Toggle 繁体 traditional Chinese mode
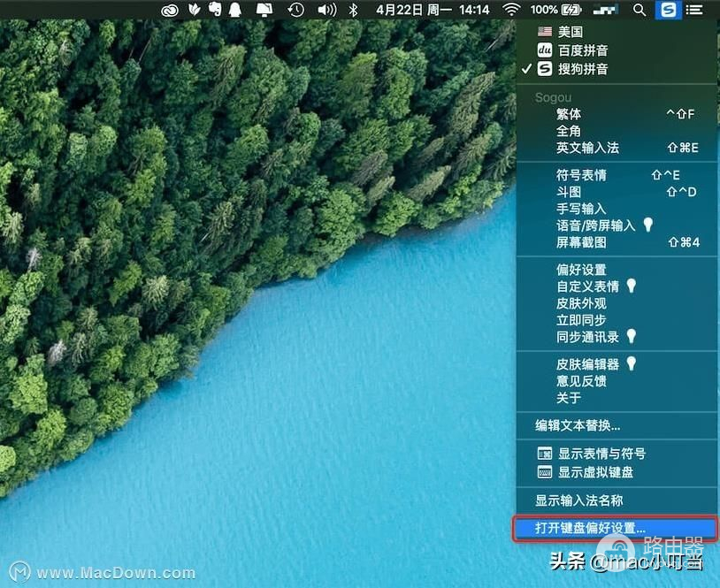Image resolution: width=720 pixels, height=588 pixels. [569, 114]
